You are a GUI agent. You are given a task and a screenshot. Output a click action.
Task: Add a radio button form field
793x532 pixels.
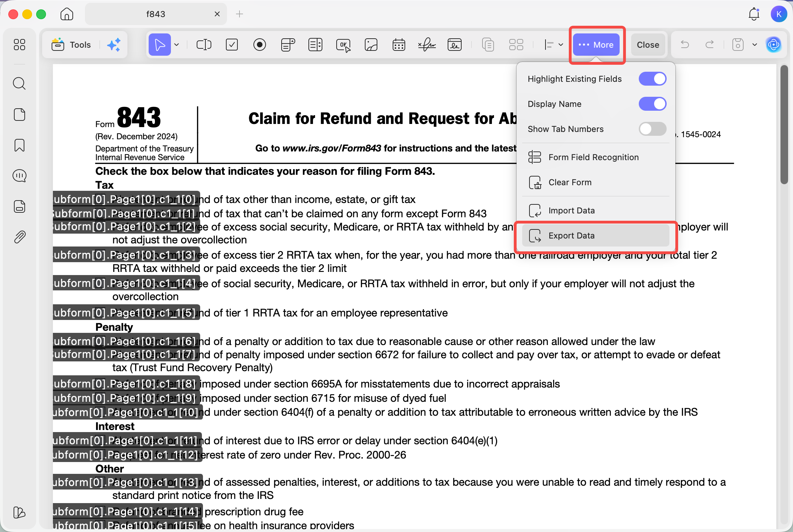click(x=260, y=45)
